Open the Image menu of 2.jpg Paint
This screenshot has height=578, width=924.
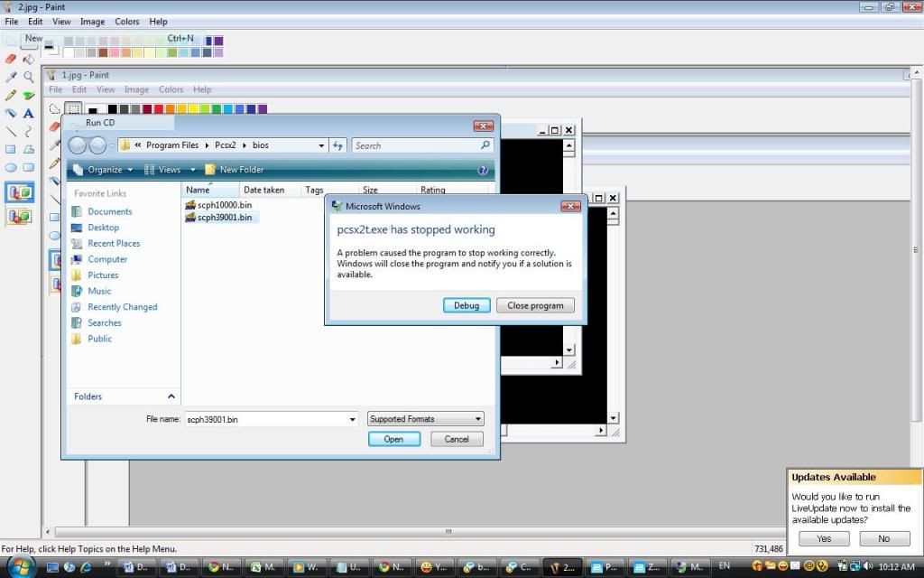93,22
